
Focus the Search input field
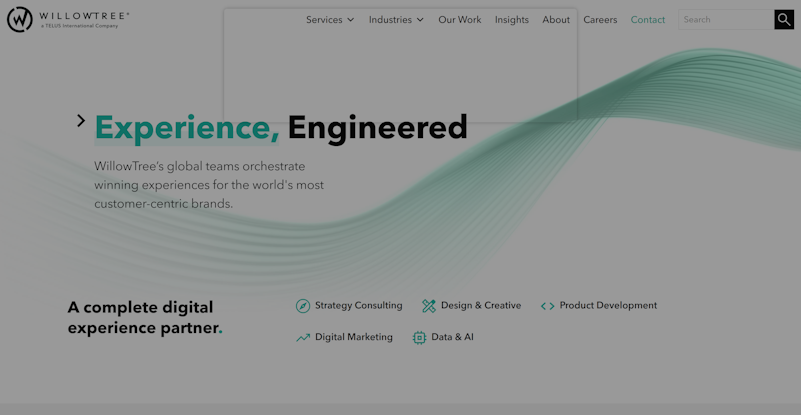[726, 19]
